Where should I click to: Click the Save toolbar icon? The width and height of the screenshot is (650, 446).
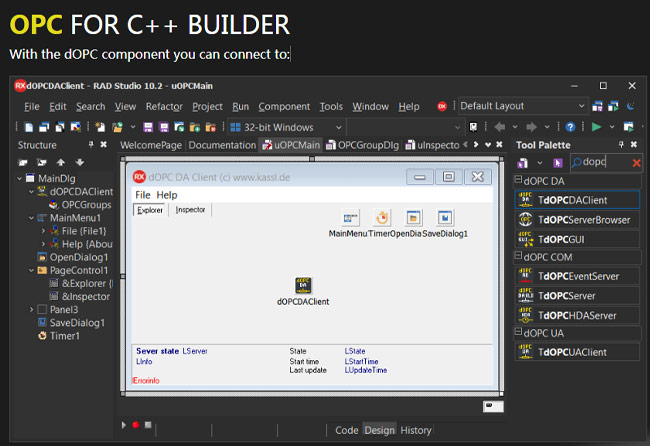tap(148, 127)
